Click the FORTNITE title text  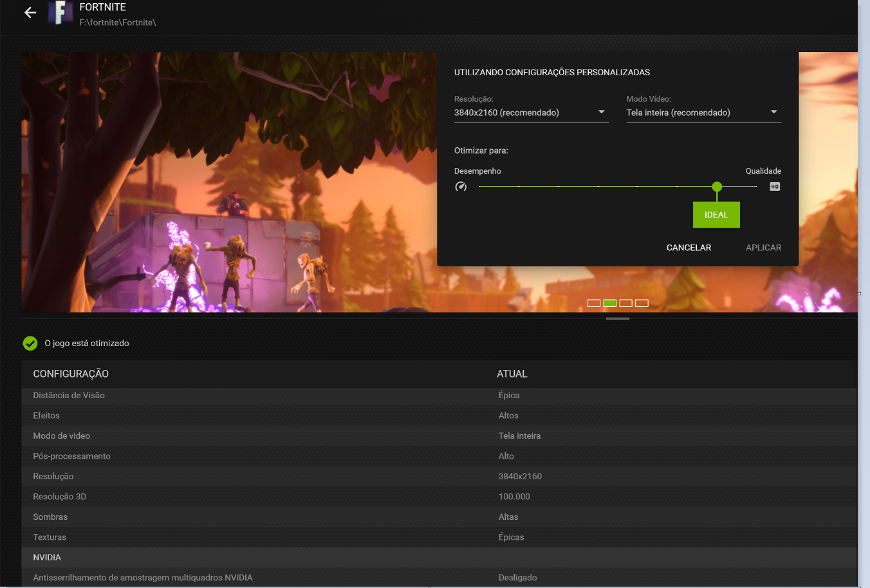click(x=103, y=7)
